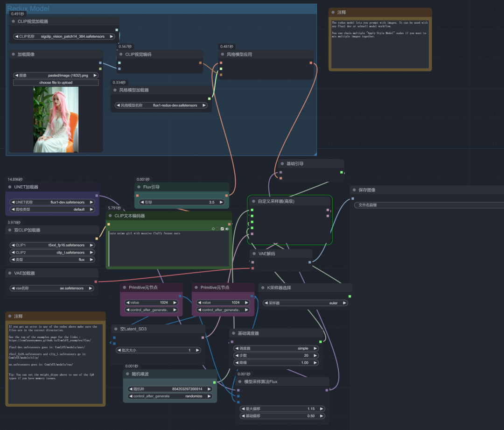This screenshot has width=504, height=430.
Task: Open the 风格模型名称 flux1-redux-dev dropdown
Action: coord(161,105)
